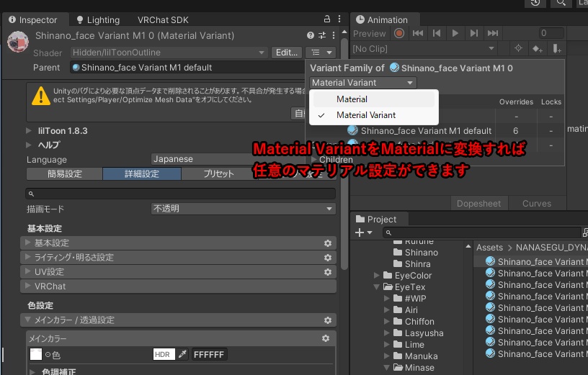588x375 pixels.
Task: Open material help reference icon
Action: pyautogui.click(x=310, y=35)
